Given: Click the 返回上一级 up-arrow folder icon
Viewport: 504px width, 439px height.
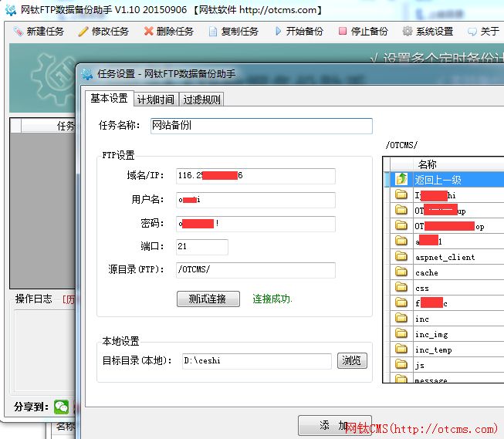Looking at the screenshot, I should tap(401, 179).
